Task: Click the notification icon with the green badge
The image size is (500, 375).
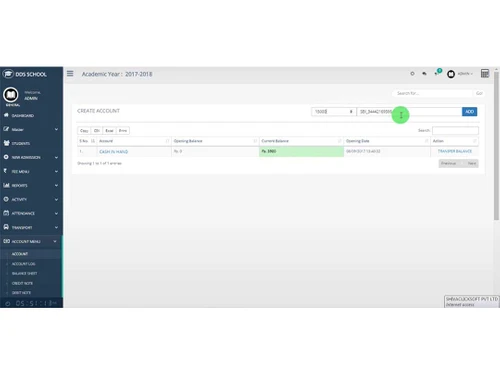Action: point(438,72)
